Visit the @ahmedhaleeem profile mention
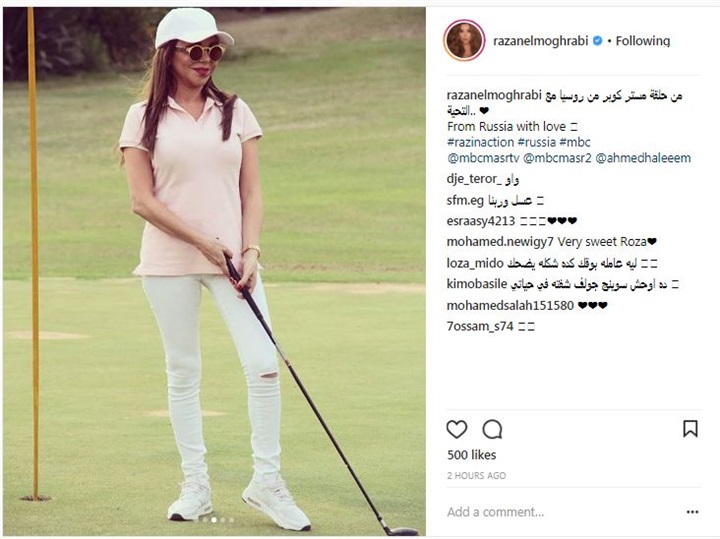 click(643, 158)
